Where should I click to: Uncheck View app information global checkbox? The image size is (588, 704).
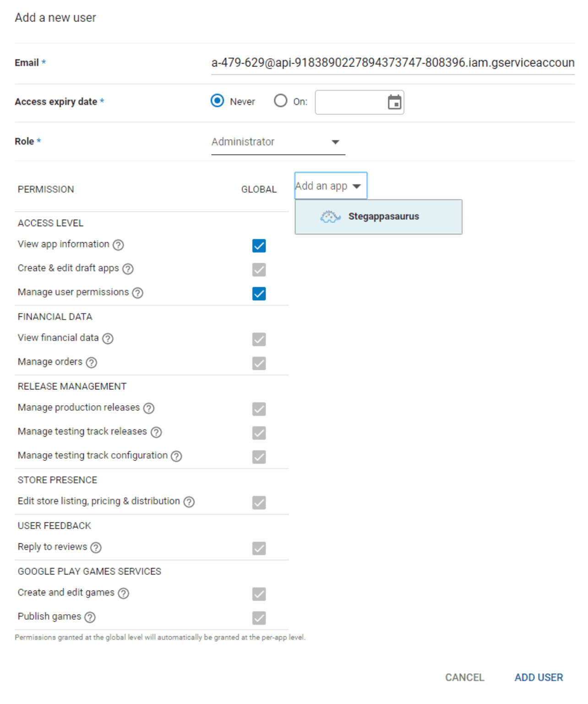(259, 246)
